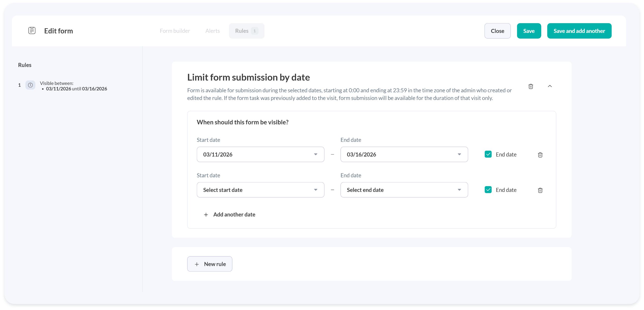Click plus icon on New rule button
This screenshot has height=310, width=644.
[x=197, y=264]
